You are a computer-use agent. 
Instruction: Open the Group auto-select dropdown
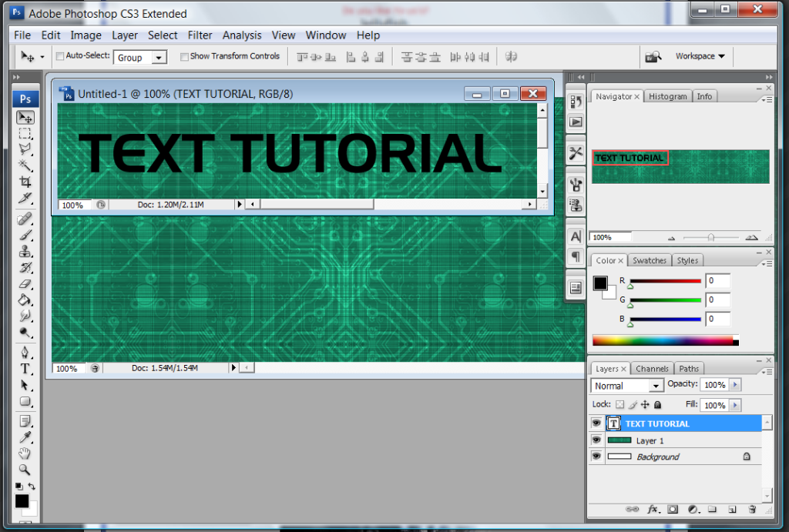(159, 58)
